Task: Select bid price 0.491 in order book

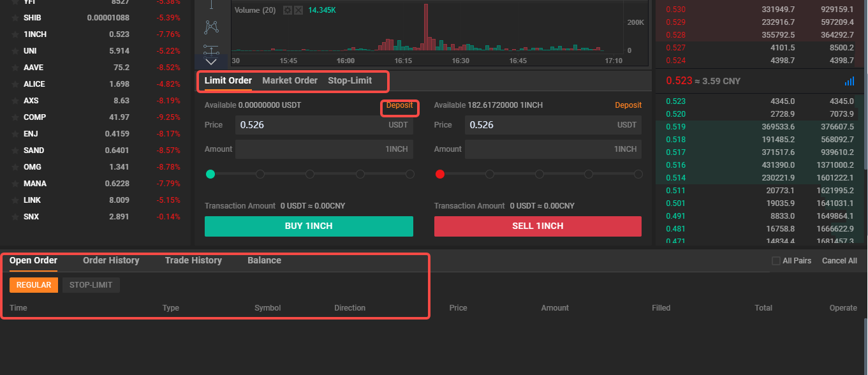Action: 675,216
